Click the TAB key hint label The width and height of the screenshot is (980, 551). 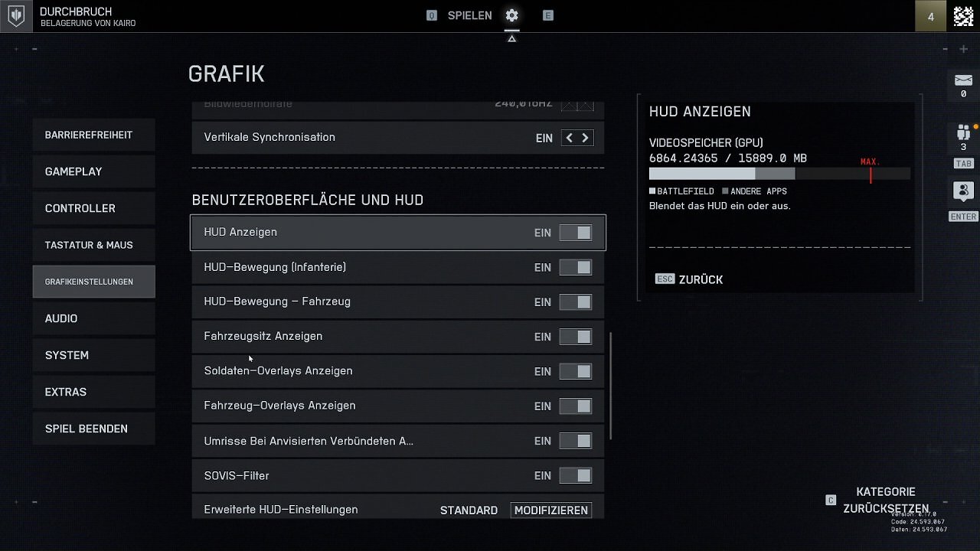(963, 164)
